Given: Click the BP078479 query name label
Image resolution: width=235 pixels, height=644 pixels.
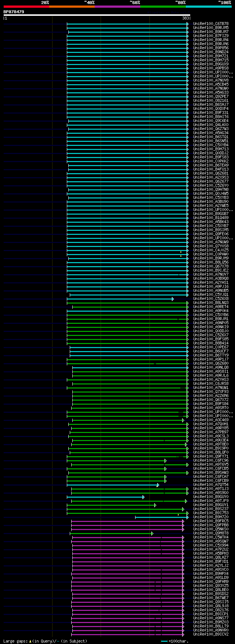Looking at the screenshot, I should 14,12.
